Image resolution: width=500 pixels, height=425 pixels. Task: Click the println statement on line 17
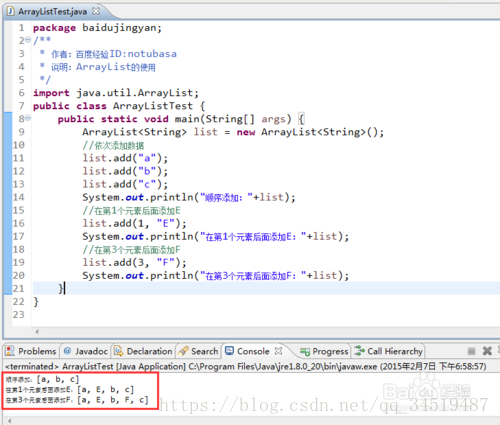(216, 236)
